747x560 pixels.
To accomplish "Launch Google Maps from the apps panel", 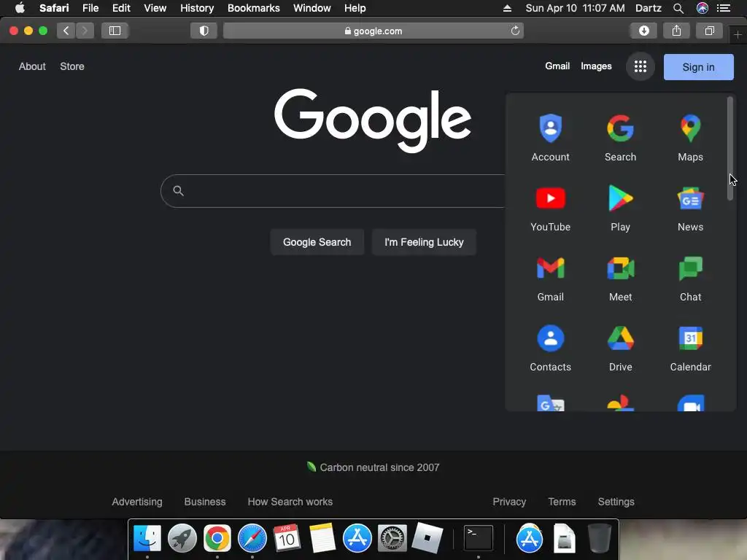I will tap(690, 137).
